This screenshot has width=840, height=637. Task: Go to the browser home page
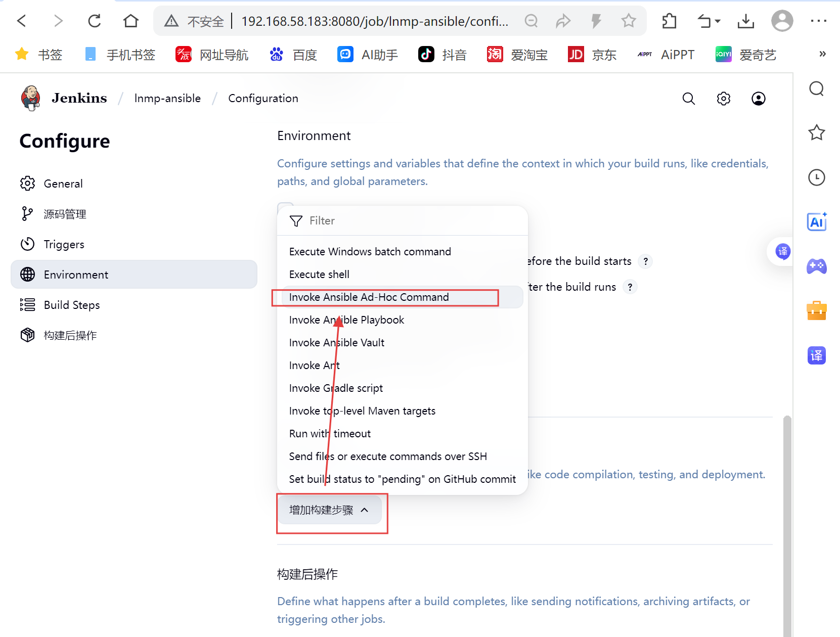(x=131, y=21)
